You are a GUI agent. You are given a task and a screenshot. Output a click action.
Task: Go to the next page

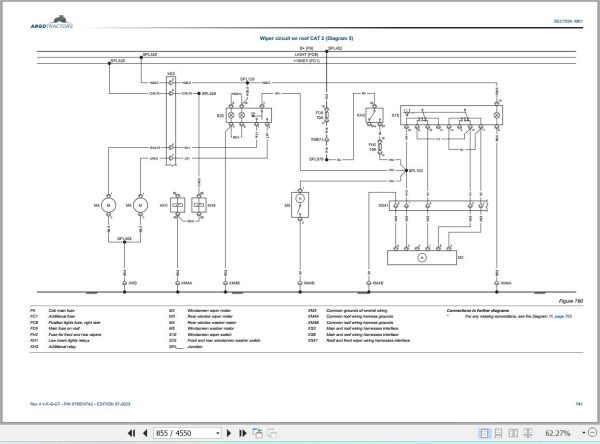229,433
